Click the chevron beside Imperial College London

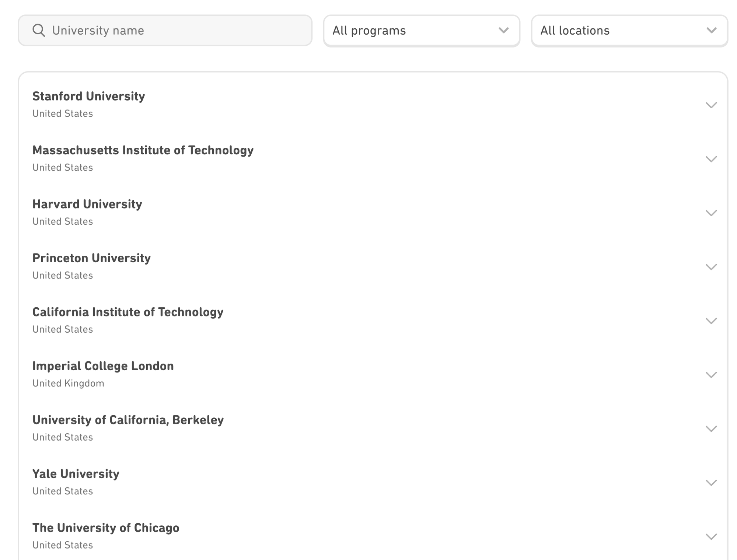(711, 375)
